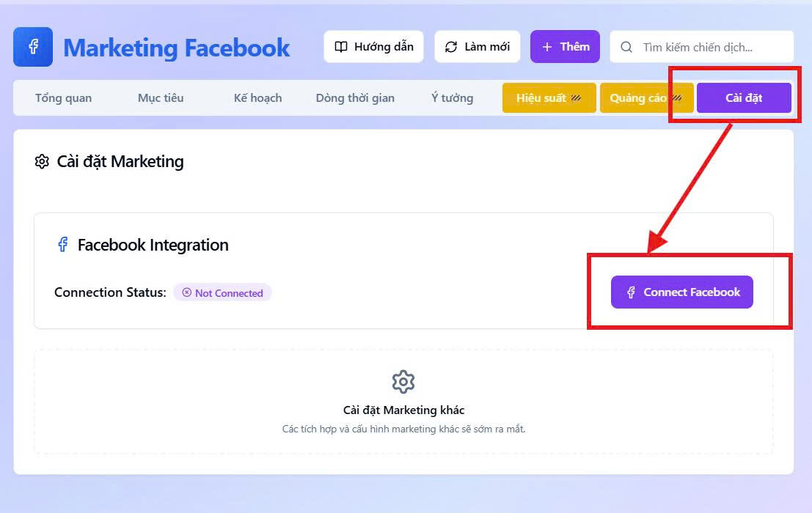The height and width of the screenshot is (513, 812).
Task: Focus the Tìm kiếm chiến dịch search field
Action: (x=702, y=47)
